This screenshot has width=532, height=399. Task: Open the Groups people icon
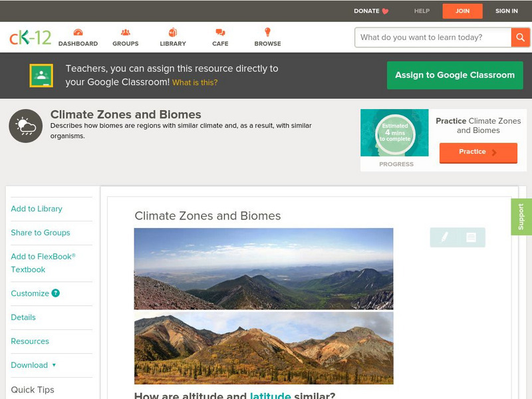click(x=126, y=32)
